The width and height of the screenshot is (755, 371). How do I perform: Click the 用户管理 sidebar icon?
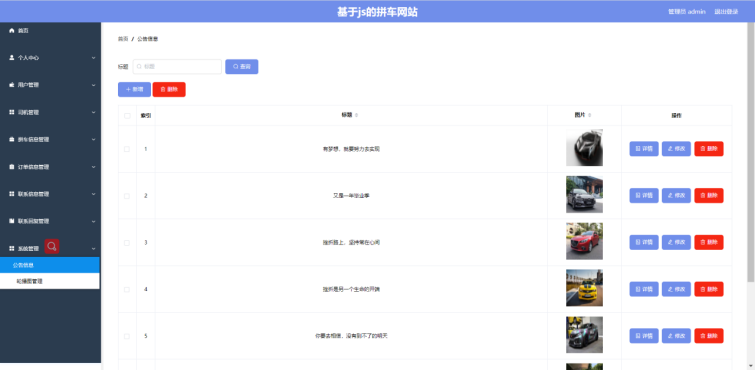click(x=12, y=85)
